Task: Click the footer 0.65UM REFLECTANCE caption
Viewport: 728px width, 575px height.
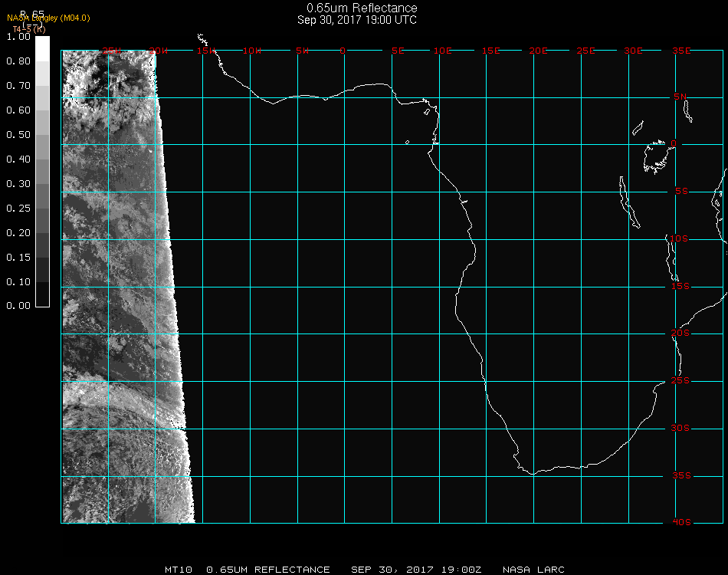Action: click(268, 570)
